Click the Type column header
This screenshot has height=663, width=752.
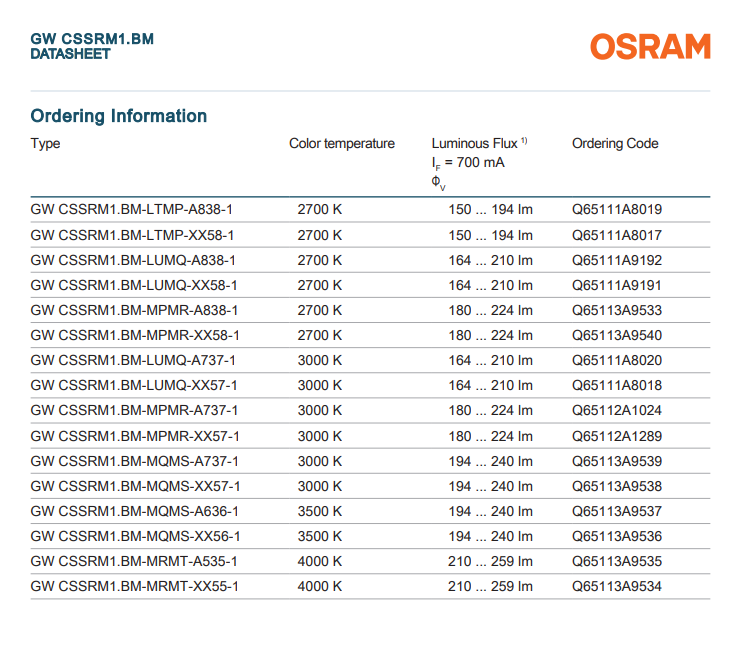pyautogui.click(x=45, y=143)
